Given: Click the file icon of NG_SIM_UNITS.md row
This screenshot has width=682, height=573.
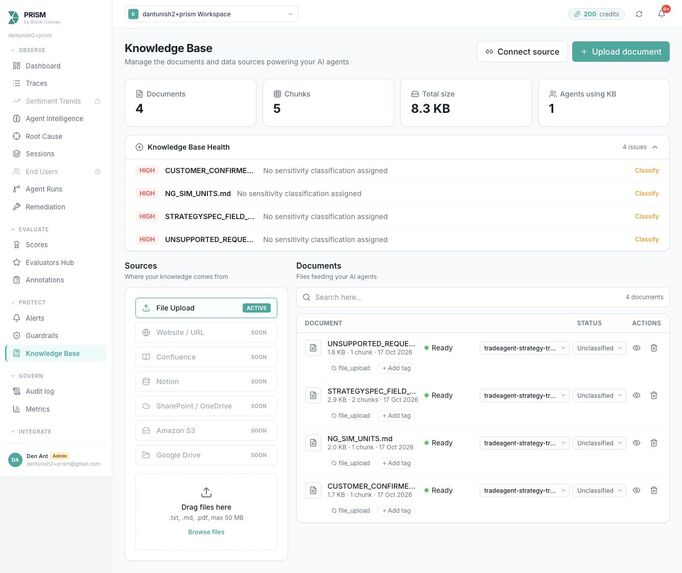Looking at the screenshot, I should pyautogui.click(x=313, y=443).
